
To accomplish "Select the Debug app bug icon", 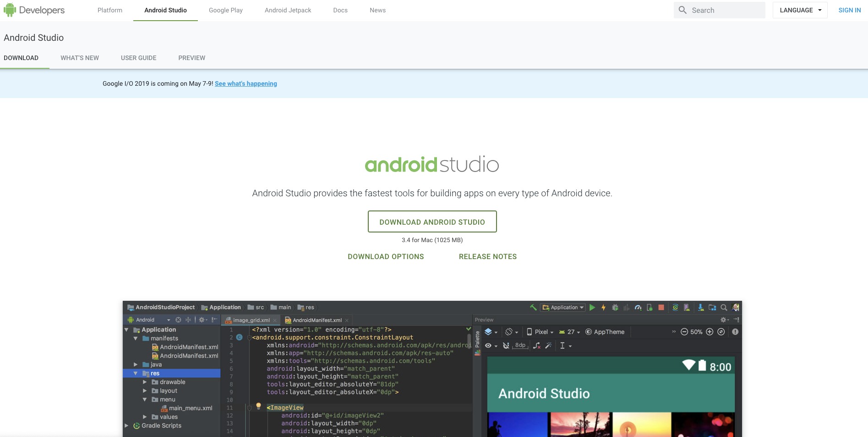I will coord(615,307).
